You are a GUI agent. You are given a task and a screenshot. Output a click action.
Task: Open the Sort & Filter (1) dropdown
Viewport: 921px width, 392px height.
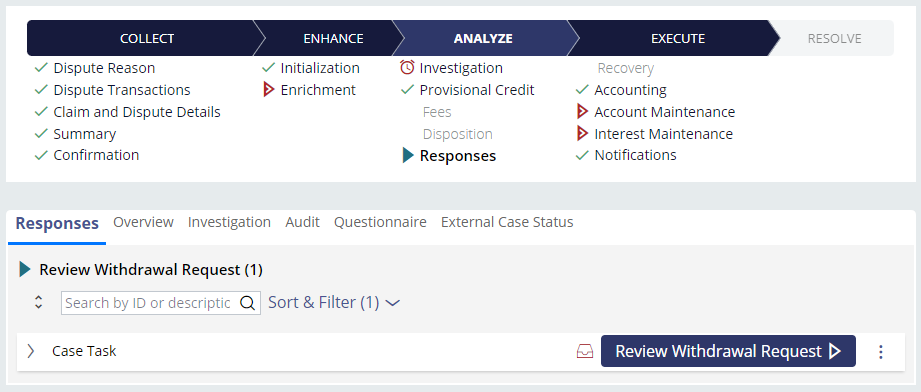pyautogui.click(x=334, y=303)
